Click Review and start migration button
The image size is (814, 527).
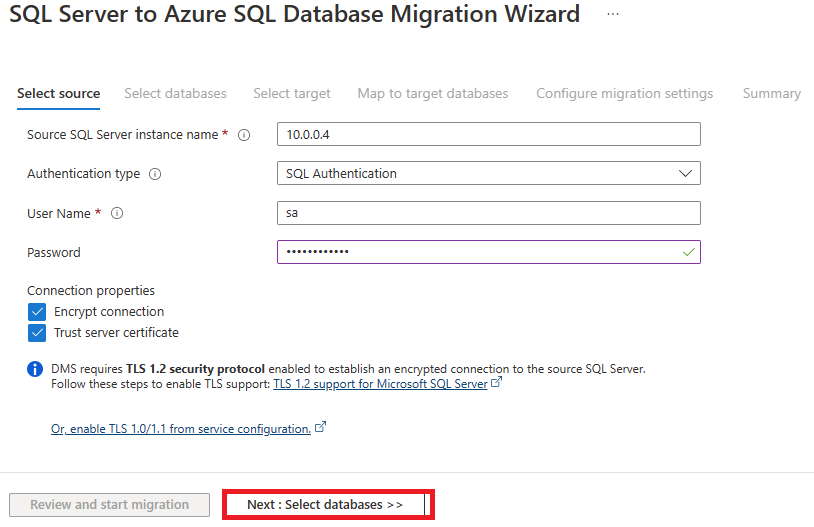tap(110, 505)
